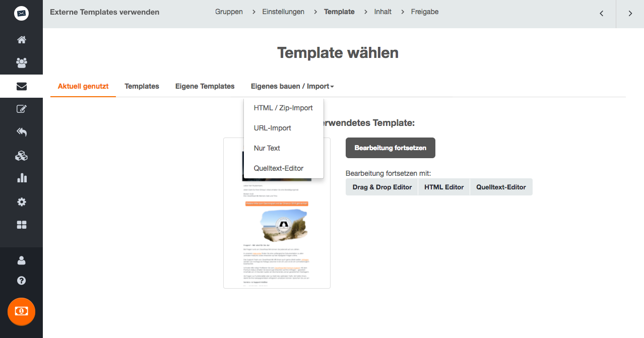Select Quelltext-Editor in the dropdown menu
Viewport: 644px width, 338px height.
click(x=283, y=168)
